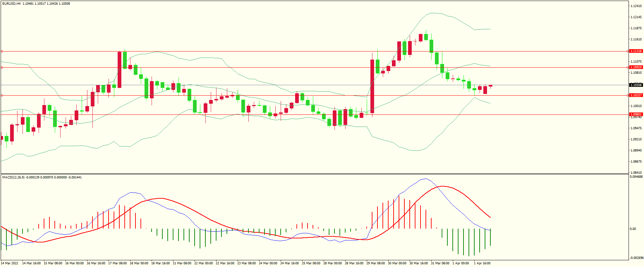Image resolution: width=644 pixels, height=267 pixels.
Task: Click the 14 Mar 2022 date label
Action: click(x=10, y=263)
